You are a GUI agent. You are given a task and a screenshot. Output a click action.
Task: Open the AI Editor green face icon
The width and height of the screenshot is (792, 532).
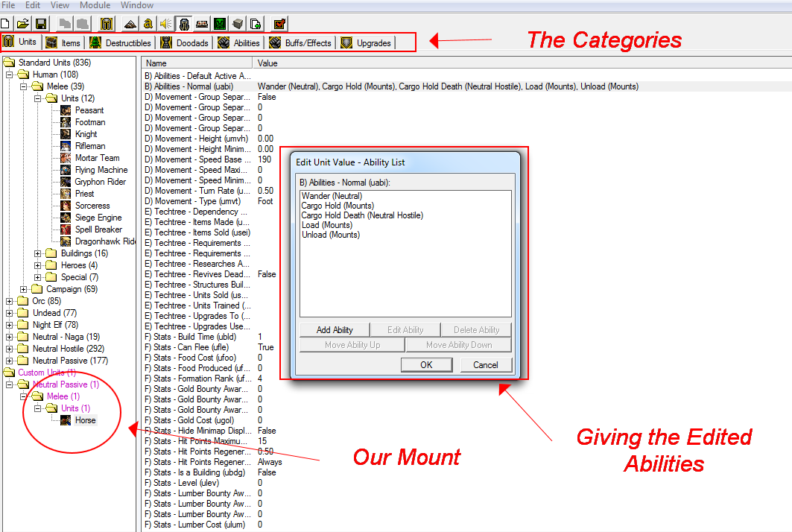tap(220, 24)
